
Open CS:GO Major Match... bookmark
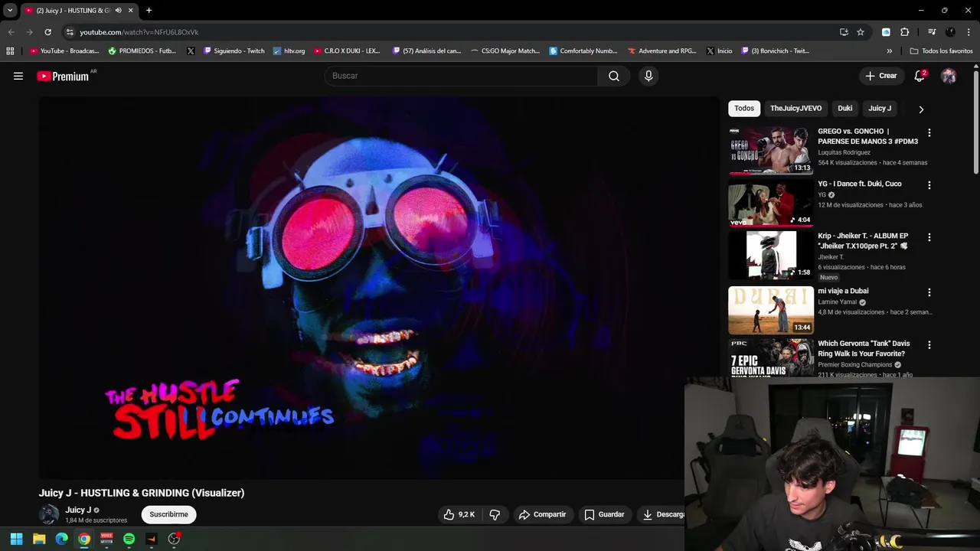(505, 51)
